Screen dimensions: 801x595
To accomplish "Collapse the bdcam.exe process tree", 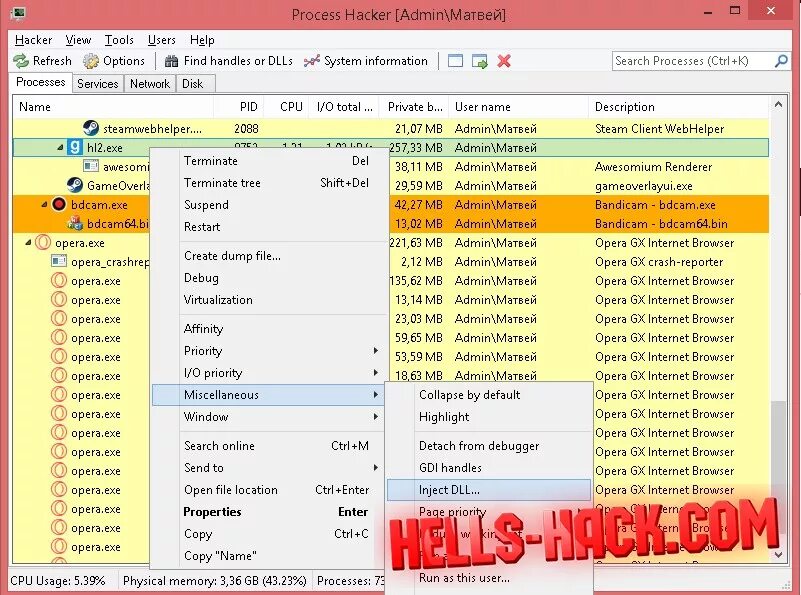I will [x=44, y=204].
